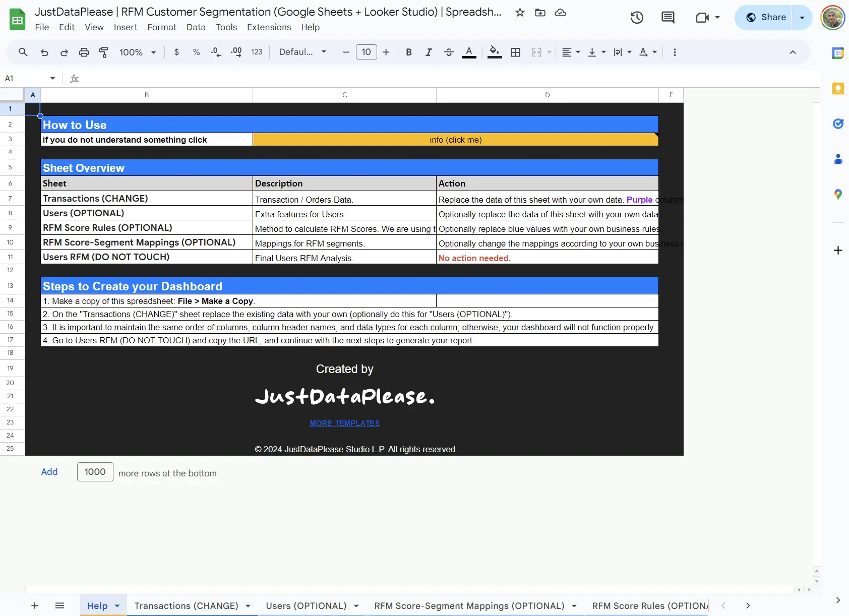
Task: Open Transactions (CHANGE) tab options arrow
Action: click(248, 606)
